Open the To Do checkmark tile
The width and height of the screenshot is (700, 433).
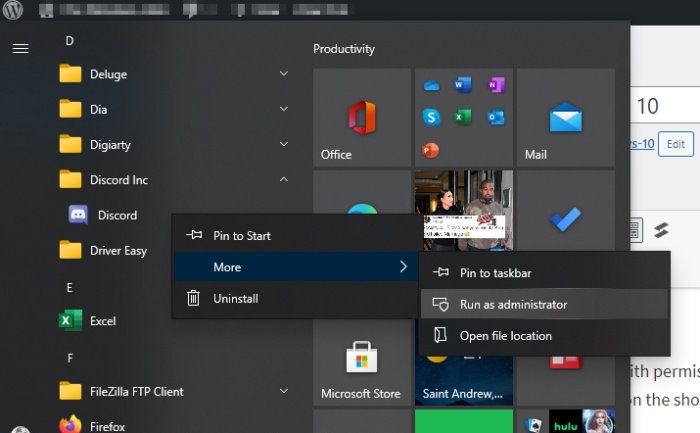pos(566,211)
